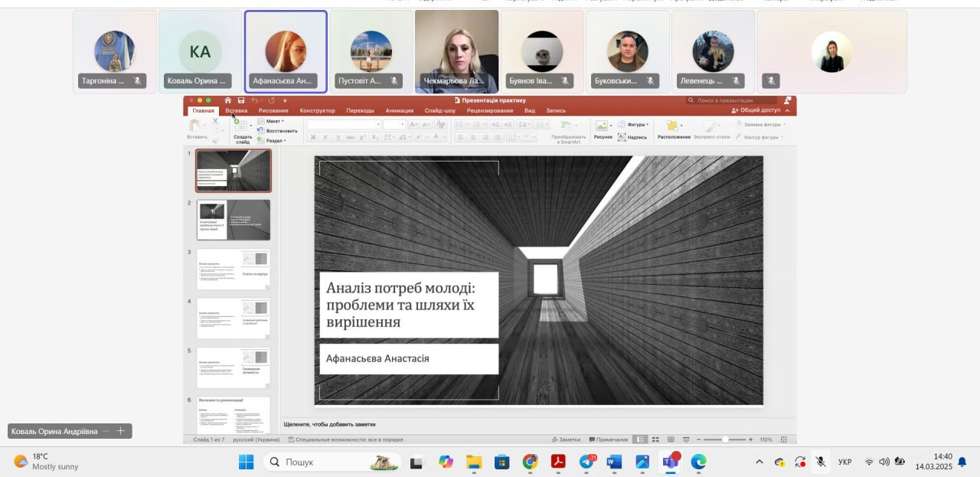Toggle Заметки notes pane in status bar

[566, 439]
